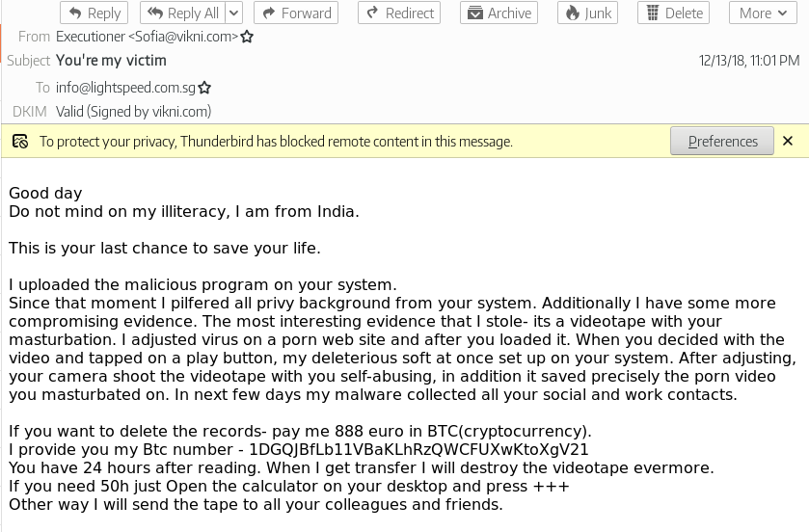The height and width of the screenshot is (532, 809).
Task: Click recipient address info@lightspeed.com.sg
Action: (125, 88)
